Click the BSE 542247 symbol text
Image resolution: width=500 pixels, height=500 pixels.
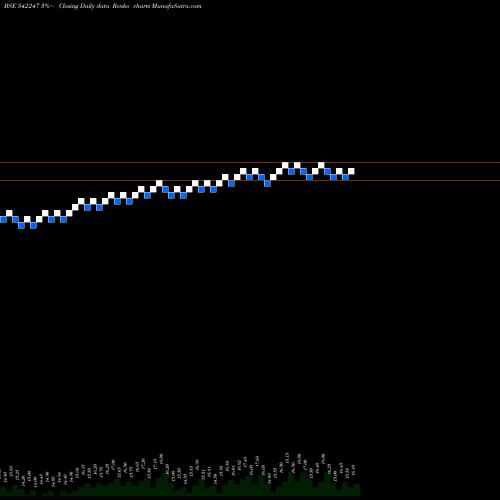coord(22,6)
